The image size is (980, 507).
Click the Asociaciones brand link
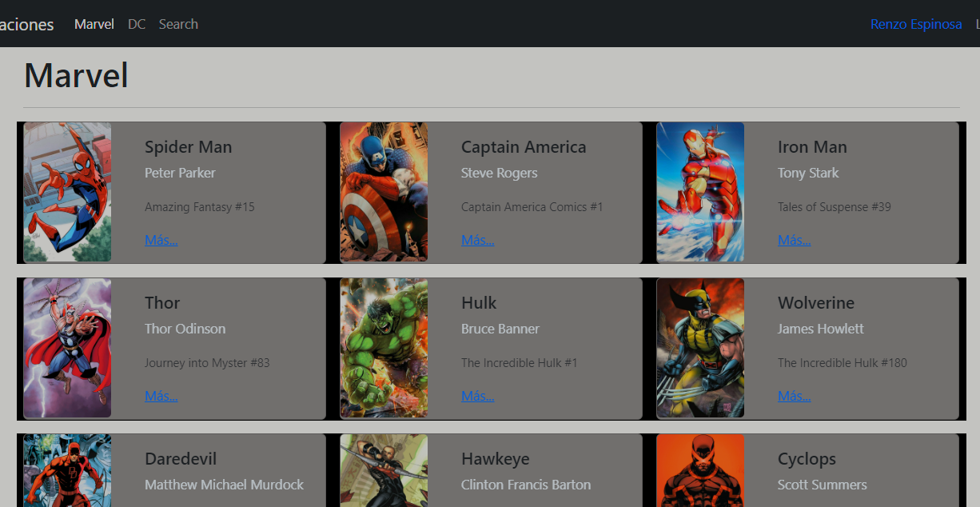click(x=27, y=24)
